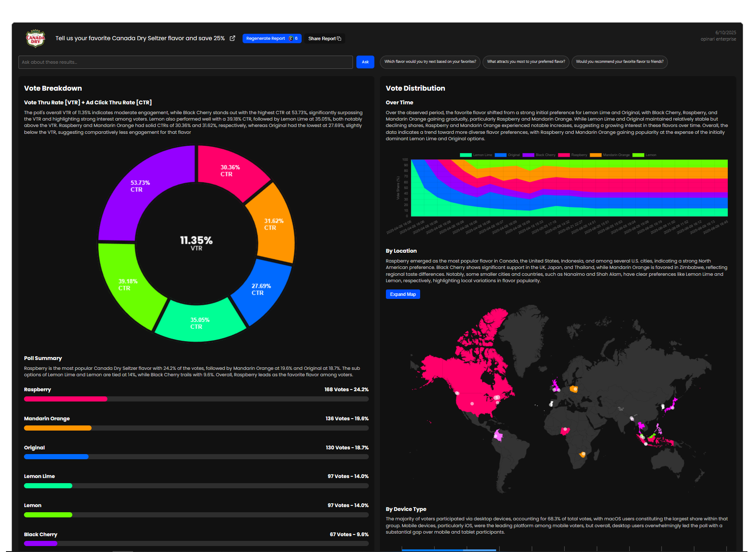Image resolution: width=756 pixels, height=552 pixels.
Task: Click the Mandarin Orange vote progress bar
Action: 196,428
